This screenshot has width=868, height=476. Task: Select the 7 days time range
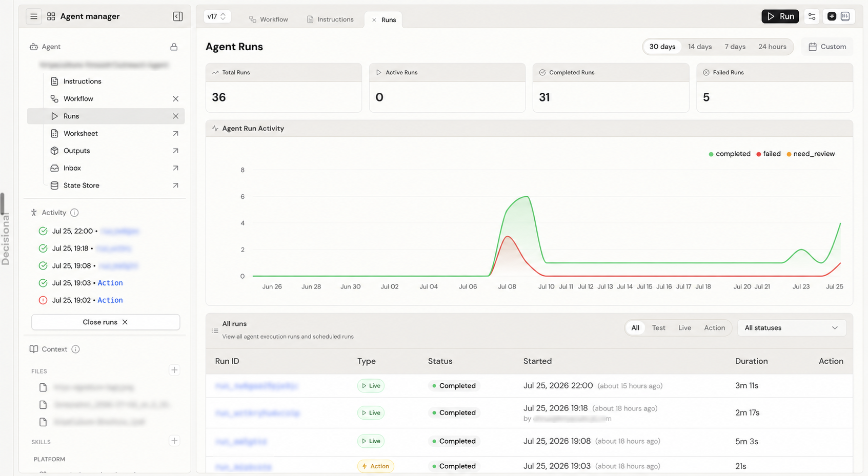[x=735, y=47]
